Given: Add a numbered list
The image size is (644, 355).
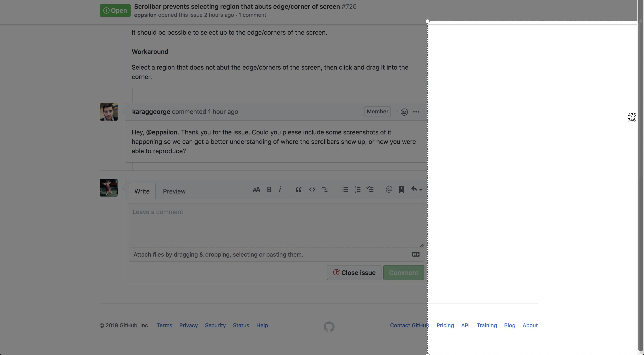Looking at the screenshot, I should [357, 189].
